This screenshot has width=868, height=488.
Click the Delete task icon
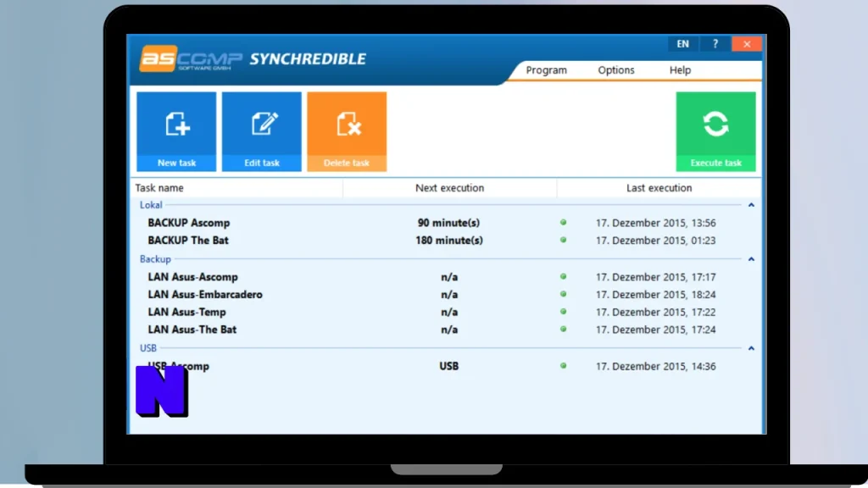point(347,131)
